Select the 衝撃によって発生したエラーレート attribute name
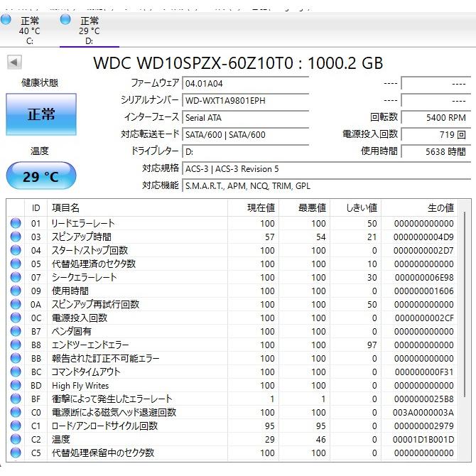The image size is (476, 476). [x=112, y=399]
